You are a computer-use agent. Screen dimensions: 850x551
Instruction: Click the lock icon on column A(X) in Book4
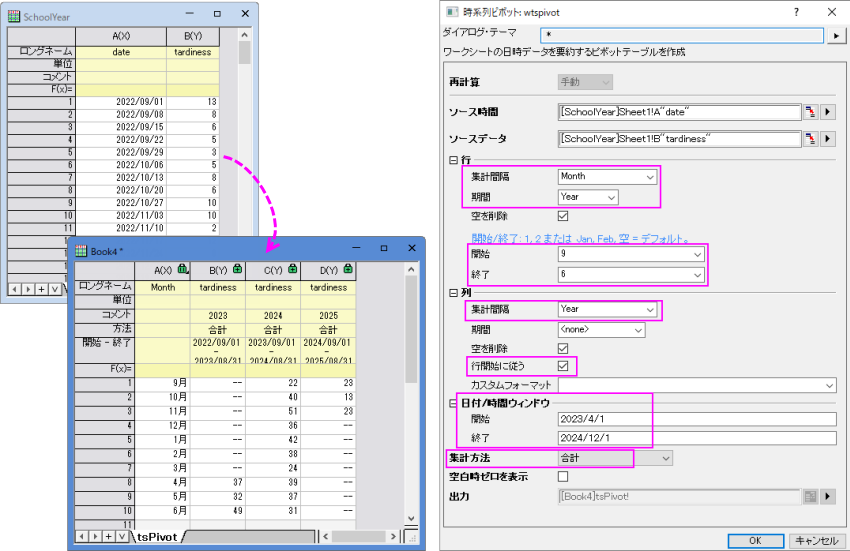click(183, 269)
